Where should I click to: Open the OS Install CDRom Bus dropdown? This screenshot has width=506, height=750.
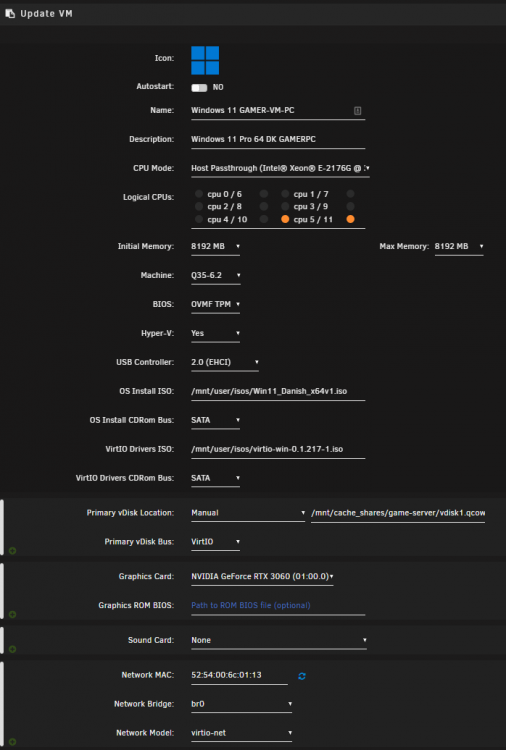click(x=216, y=420)
